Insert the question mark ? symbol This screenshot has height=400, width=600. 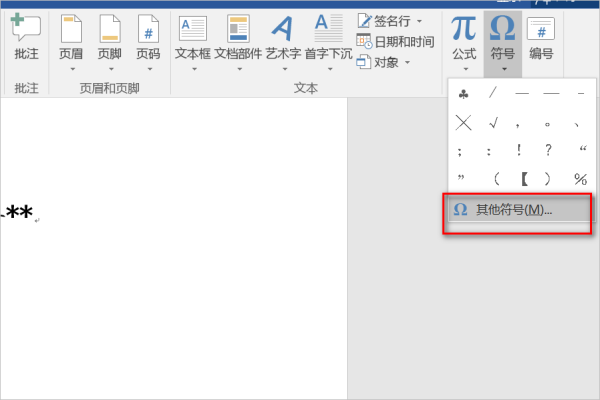548,150
